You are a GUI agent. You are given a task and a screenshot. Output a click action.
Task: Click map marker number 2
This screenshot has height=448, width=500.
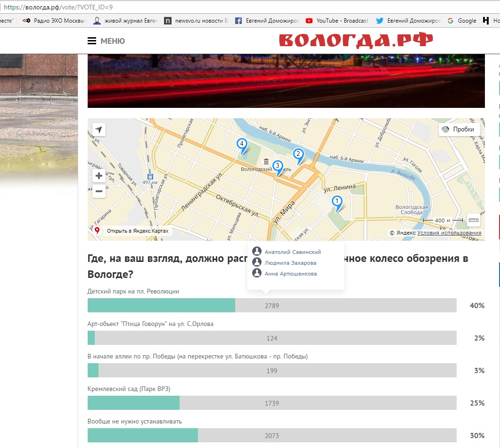pyautogui.click(x=298, y=155)
